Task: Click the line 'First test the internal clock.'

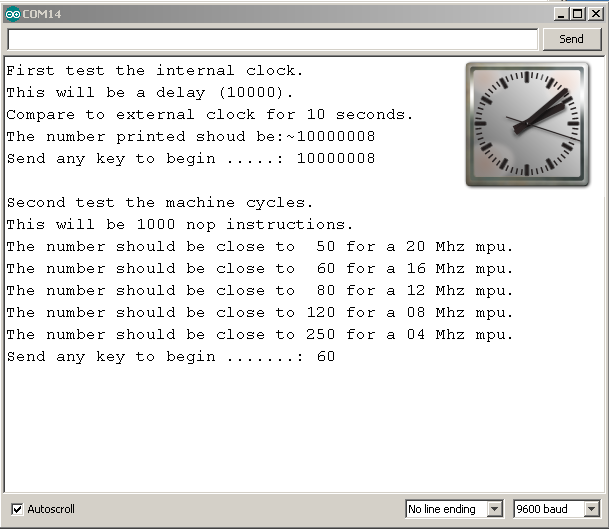Action: 155,71
